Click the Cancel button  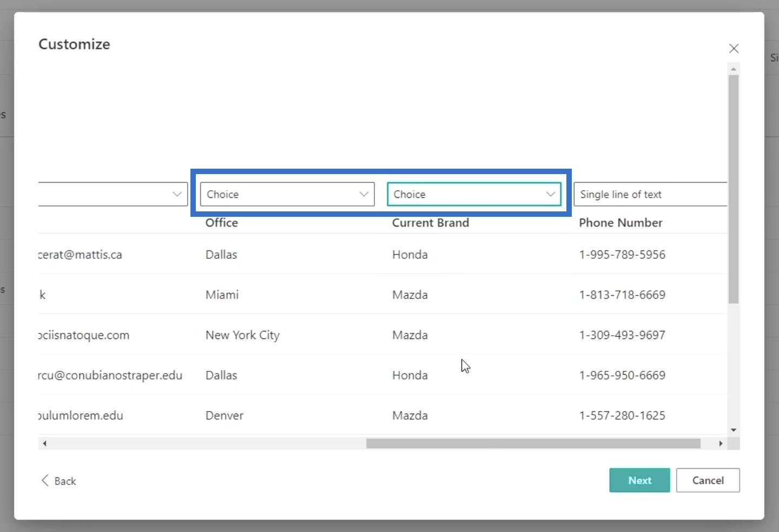[x=708, y=480]
